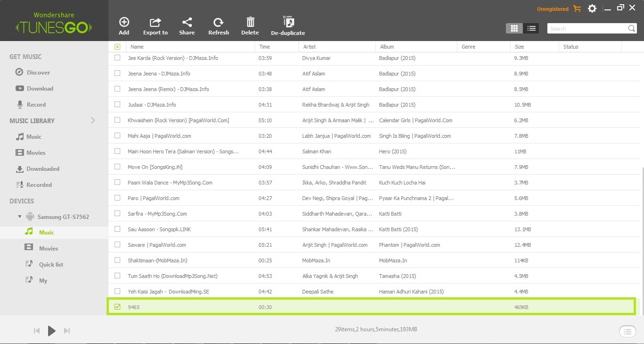Expand the Music Library arrow

coord(93,121)
